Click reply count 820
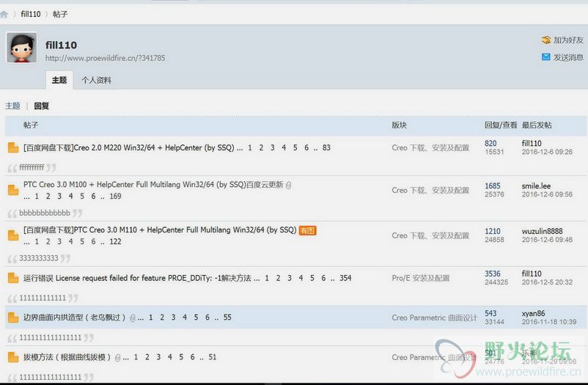The width and height of the screenshot is (588, 385). coord(490,143)
